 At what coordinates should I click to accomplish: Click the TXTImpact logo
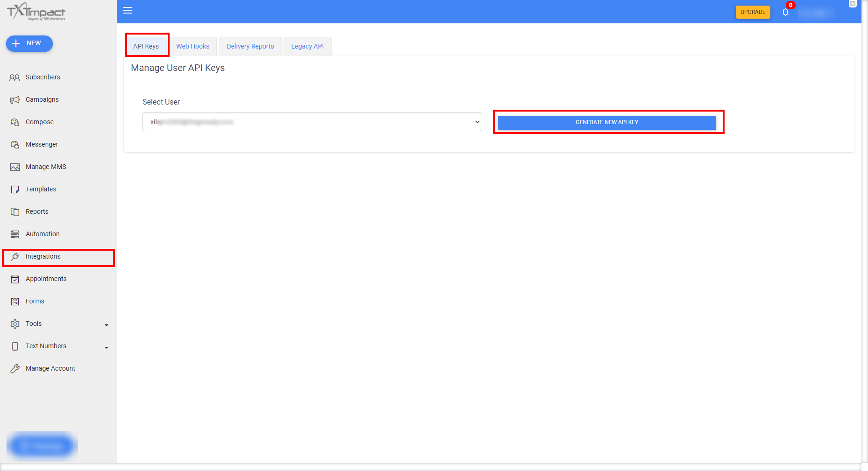coord(36,12)
